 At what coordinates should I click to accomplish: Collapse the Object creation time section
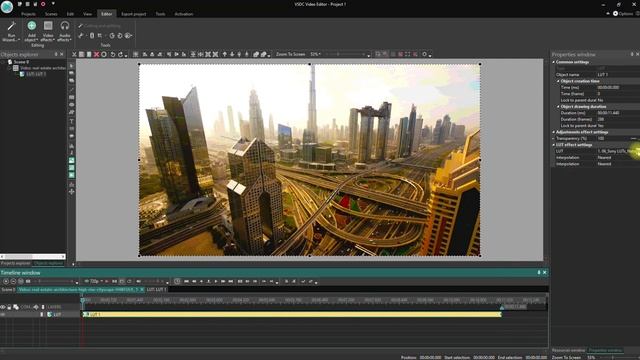coord(558,81)
